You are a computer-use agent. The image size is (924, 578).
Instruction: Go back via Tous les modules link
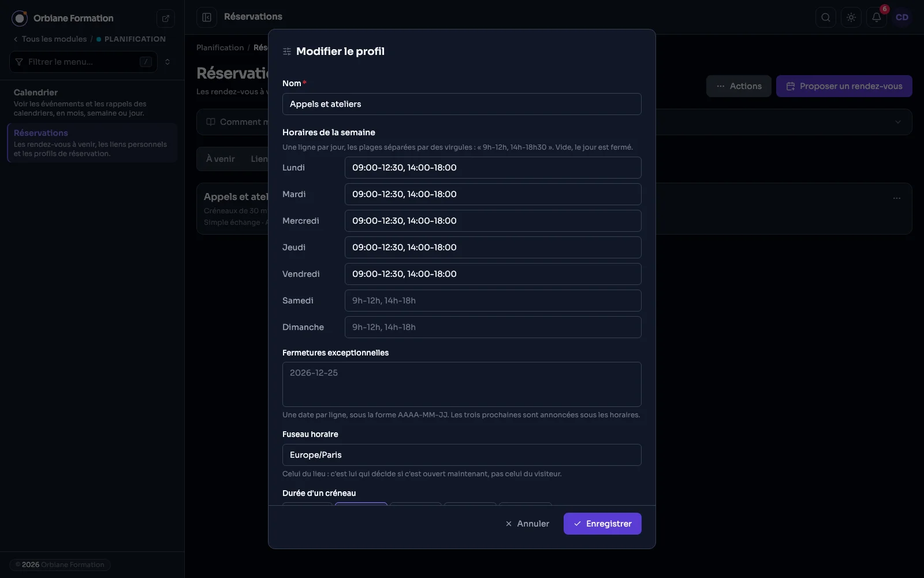coord(54,39)
